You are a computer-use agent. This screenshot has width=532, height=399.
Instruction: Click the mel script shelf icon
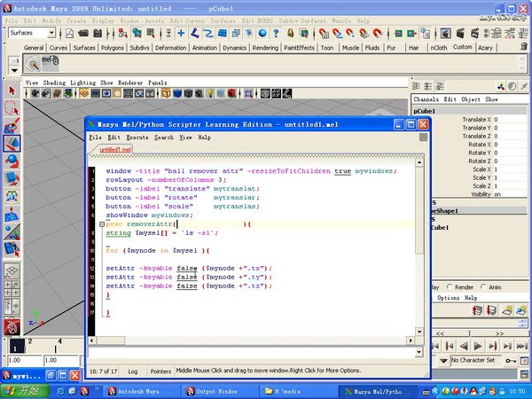[50, 63]
